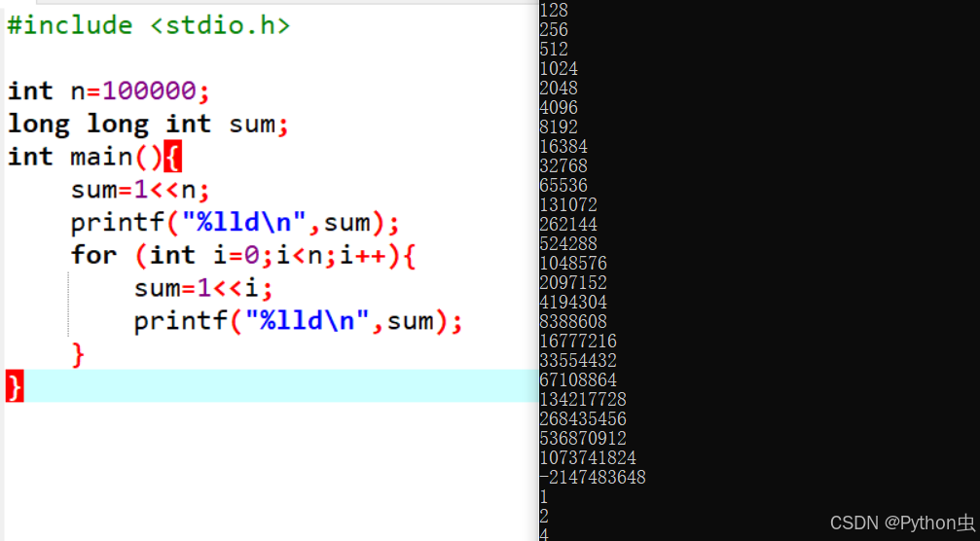Screen dimensions: 980x541
Task: Click the for loop's closing brace
Action: coord(78,354)
